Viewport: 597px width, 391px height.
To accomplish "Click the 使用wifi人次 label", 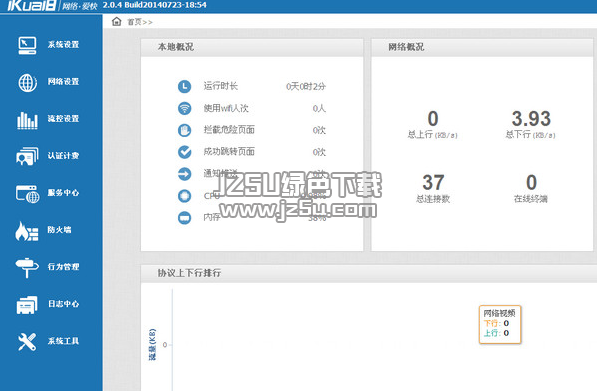I will (x=226, y=109).
